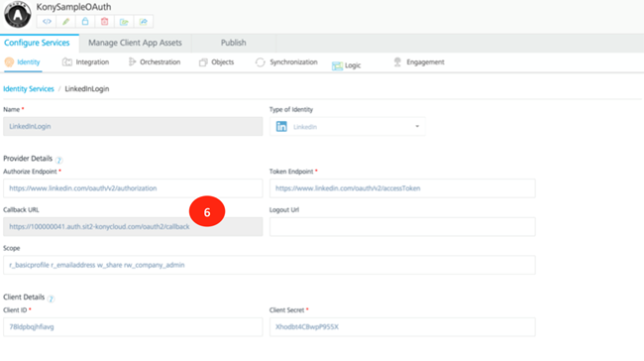Click the blue padlock icon
The width and height of the screenshot is (644, 361).
[85, 22]
